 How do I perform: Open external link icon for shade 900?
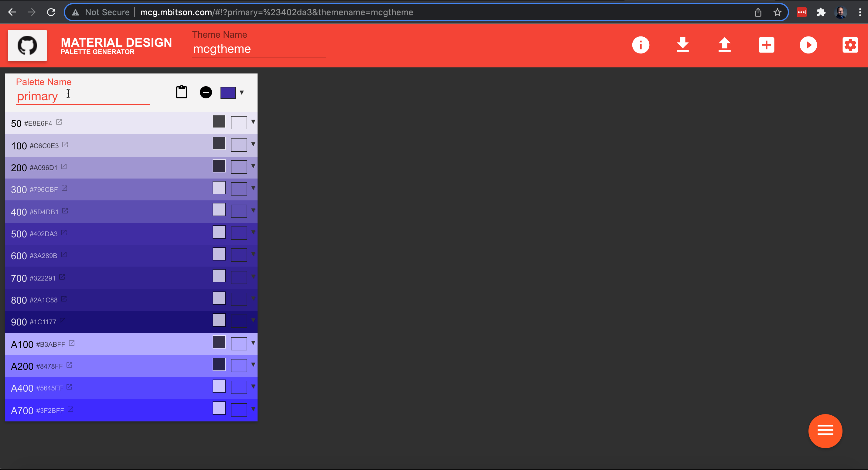click(62, 320)
